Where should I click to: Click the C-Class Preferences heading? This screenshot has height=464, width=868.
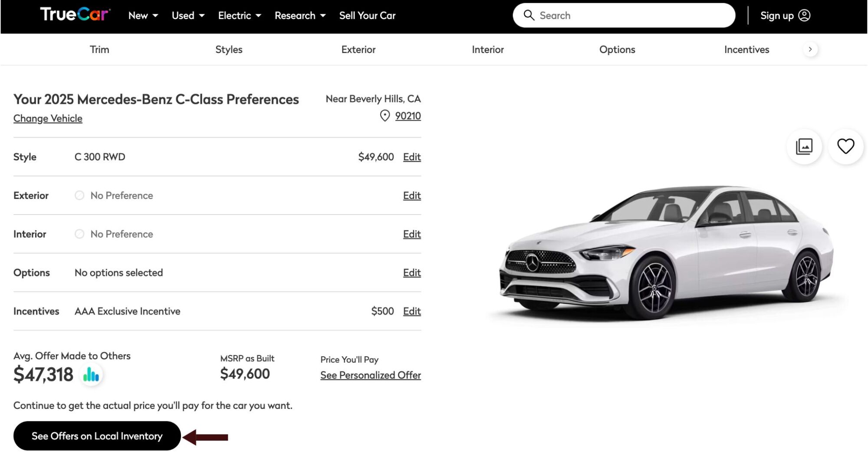click(x=156, y=99)
